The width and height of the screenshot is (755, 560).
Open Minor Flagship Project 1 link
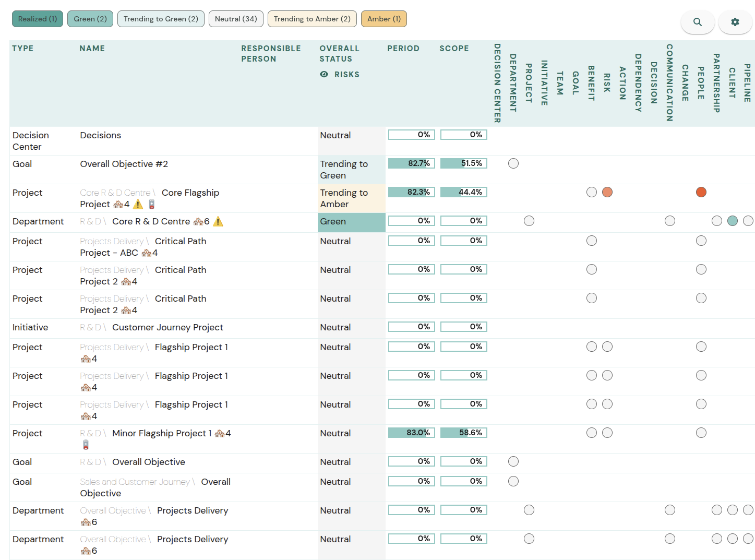162,433
